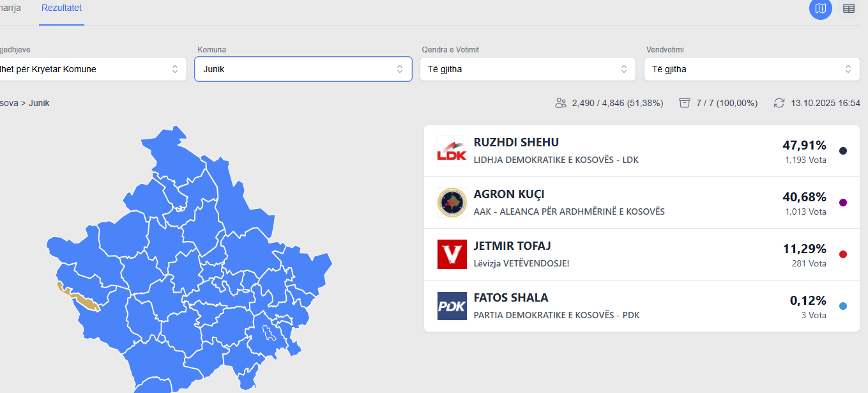
Task: Click the voter turnout people icon
Action: [561, 103]
